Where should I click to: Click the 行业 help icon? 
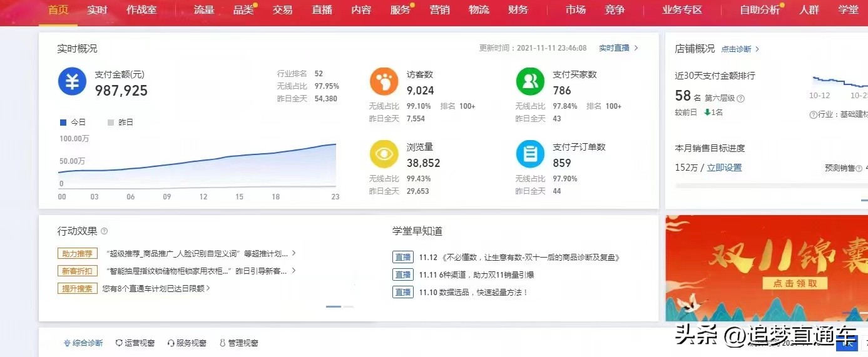[x=814, y=114]
